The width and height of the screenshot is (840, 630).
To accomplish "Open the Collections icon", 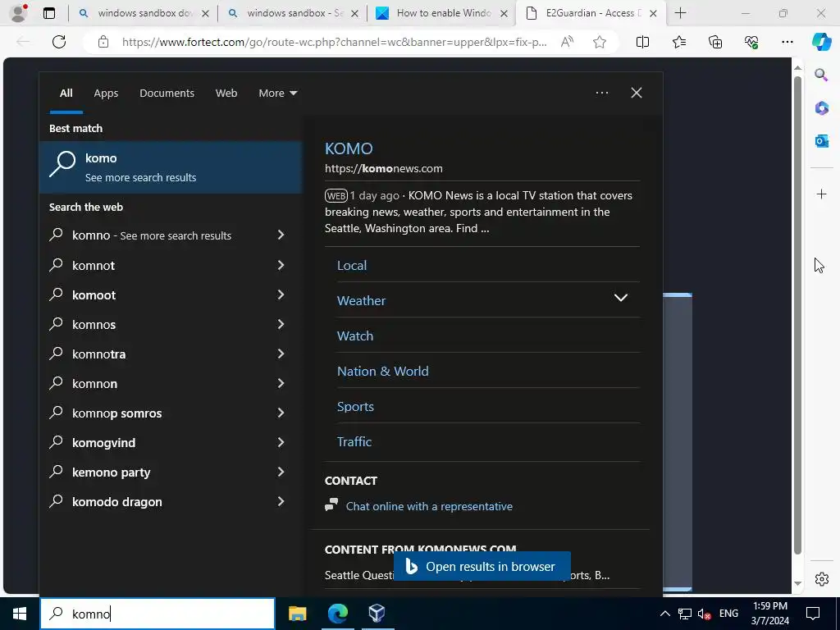I will (715, 42).
